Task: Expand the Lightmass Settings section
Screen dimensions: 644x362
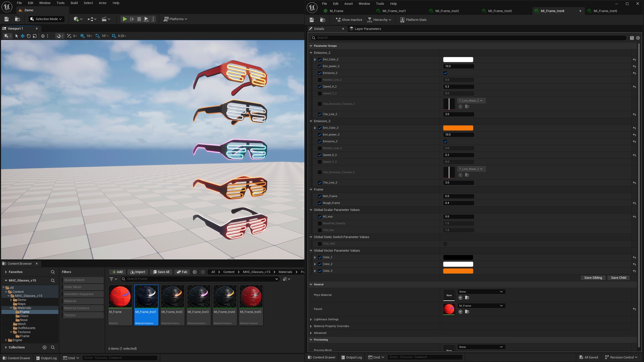Action: [x=311, y=319]
